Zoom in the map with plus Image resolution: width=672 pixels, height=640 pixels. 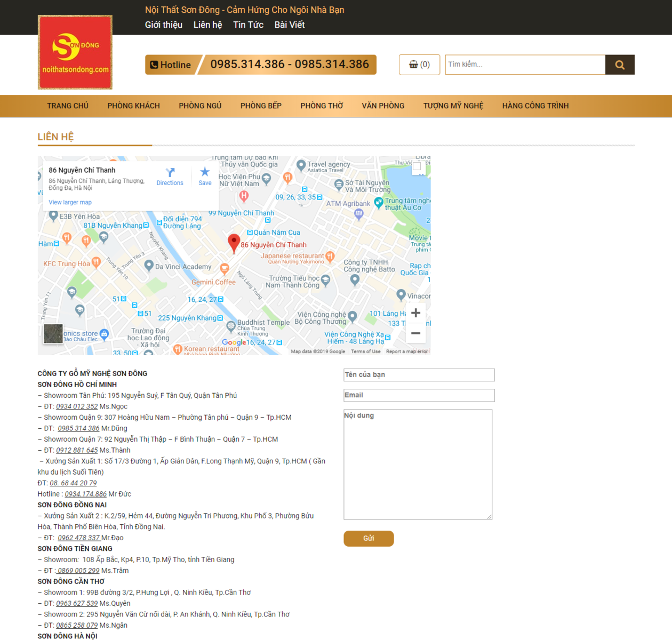pyautogui.click(x=416, y=313)
